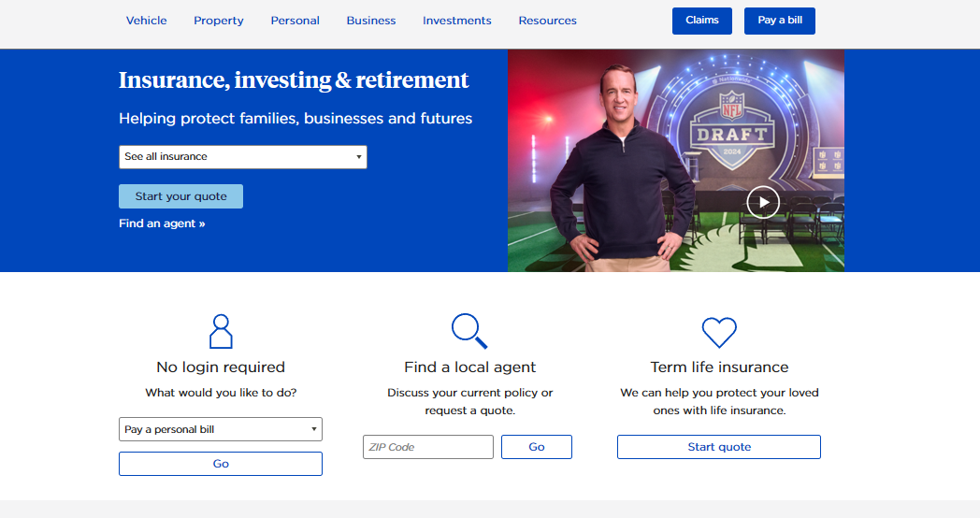The height and width of the screenshot is (518, 980).
Task: Click the magnifying glass agent search icon
Action: point(468,330)
